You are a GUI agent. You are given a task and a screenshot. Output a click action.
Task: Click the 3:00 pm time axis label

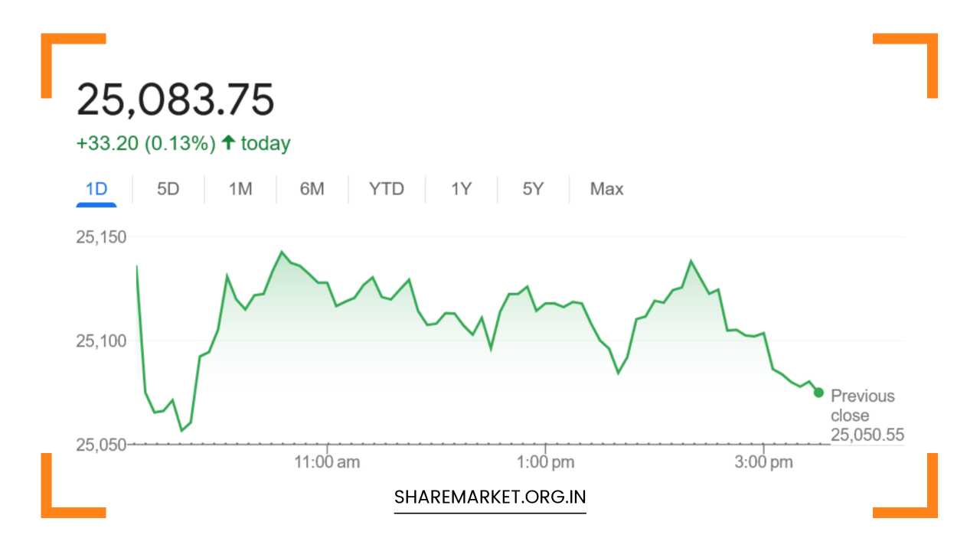click(763, 462)
